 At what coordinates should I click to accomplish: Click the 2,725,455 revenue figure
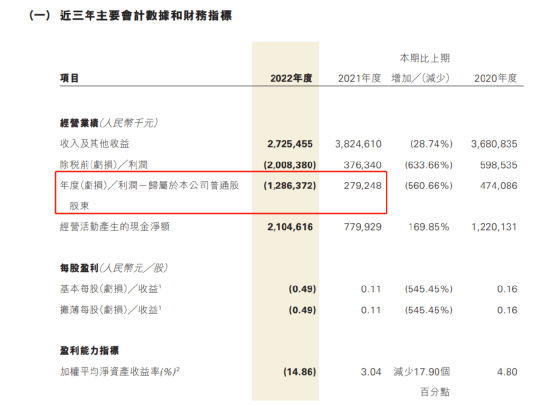click(290, 144)
